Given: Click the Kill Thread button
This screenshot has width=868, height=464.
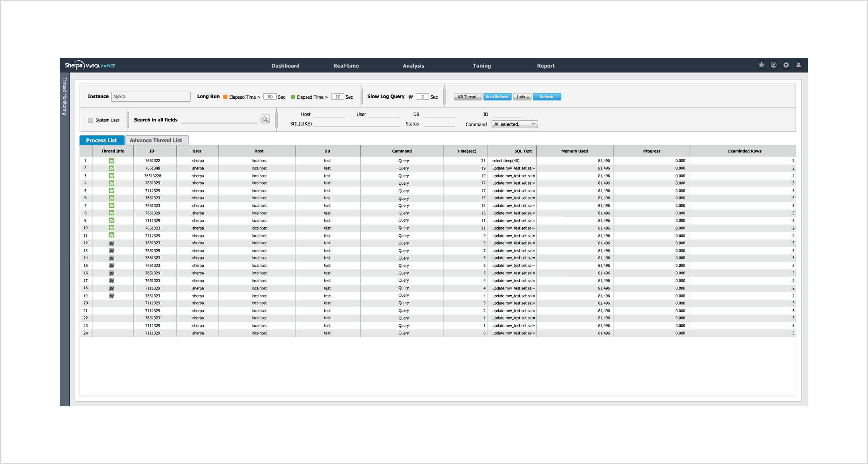Looking at the screenshot, I should click(x=467, y=97).
